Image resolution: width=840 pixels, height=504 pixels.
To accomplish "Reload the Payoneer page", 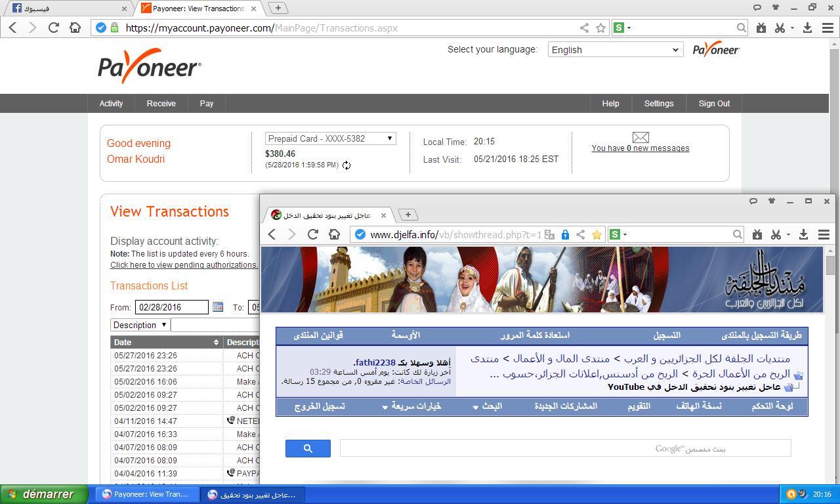I will click(x=54, y=28).
